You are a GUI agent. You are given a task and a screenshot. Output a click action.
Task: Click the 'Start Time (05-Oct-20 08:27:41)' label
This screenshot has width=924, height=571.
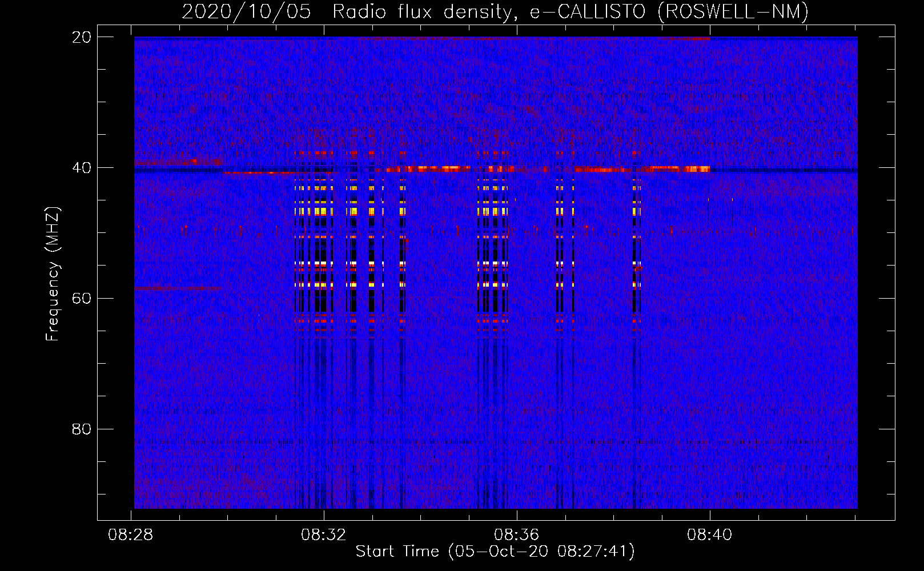pos(495,552)
